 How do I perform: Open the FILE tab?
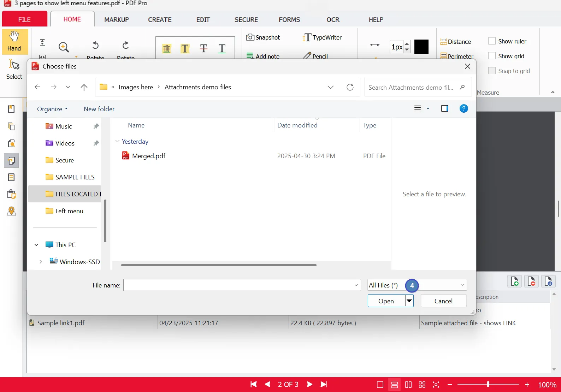pos(25,19)
